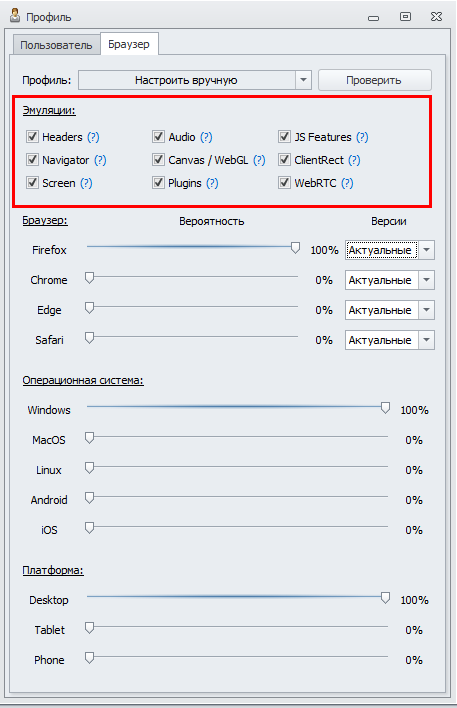Open the ClientRect help hint

[354, 160]
